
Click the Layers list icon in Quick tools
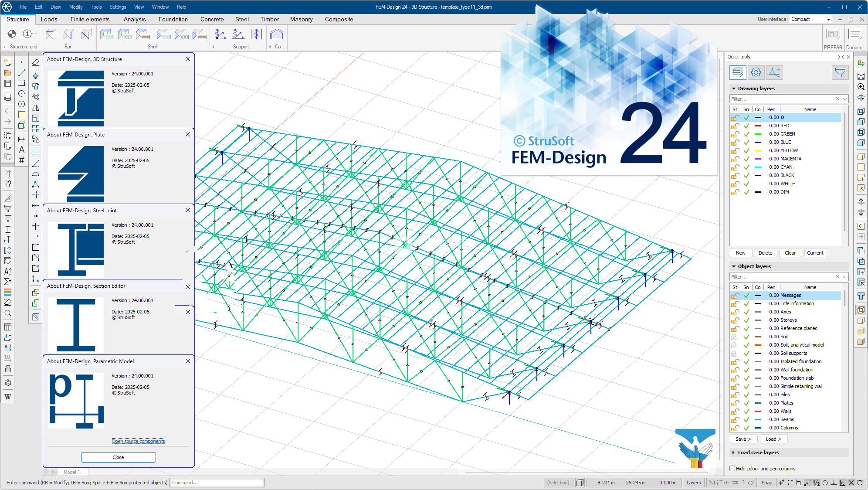point(738,72)
